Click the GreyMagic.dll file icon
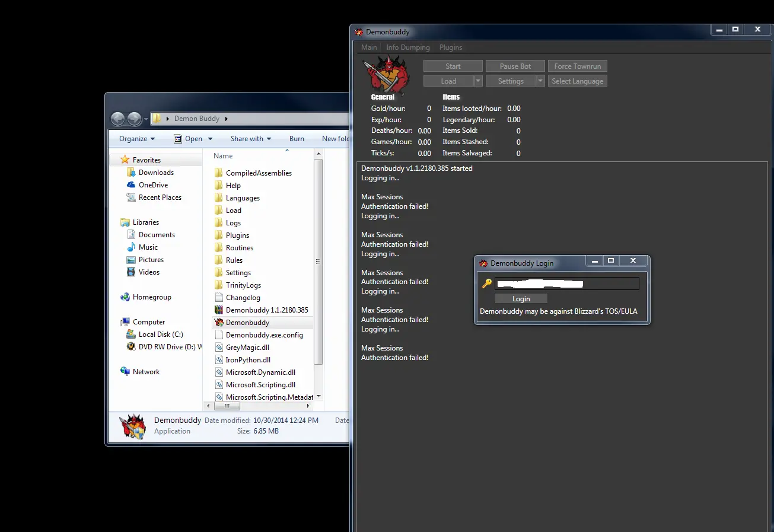The width and height of the screenshot is (774, 532). (x=219, y=348)
